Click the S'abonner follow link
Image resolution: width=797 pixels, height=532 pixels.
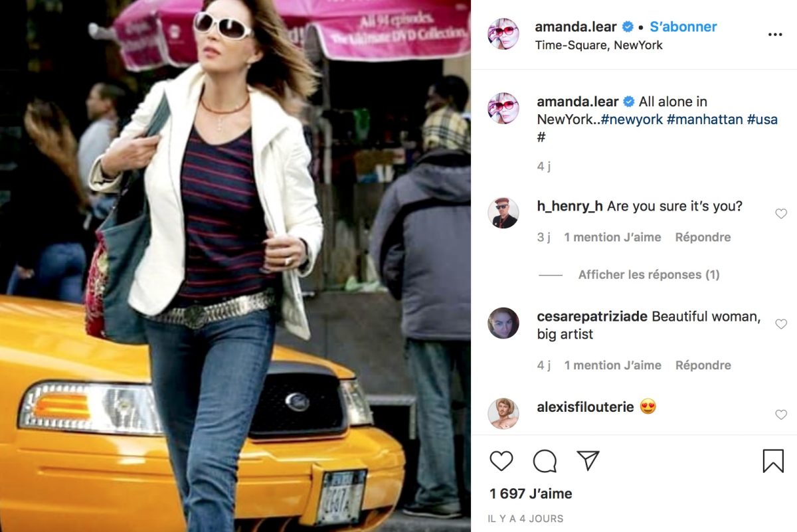(683, 27)
